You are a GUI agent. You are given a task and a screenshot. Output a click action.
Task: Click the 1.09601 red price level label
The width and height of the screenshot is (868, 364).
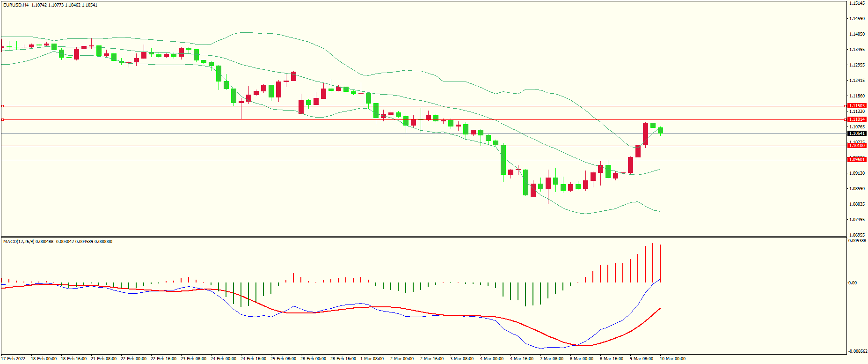[x=857, y=160]
